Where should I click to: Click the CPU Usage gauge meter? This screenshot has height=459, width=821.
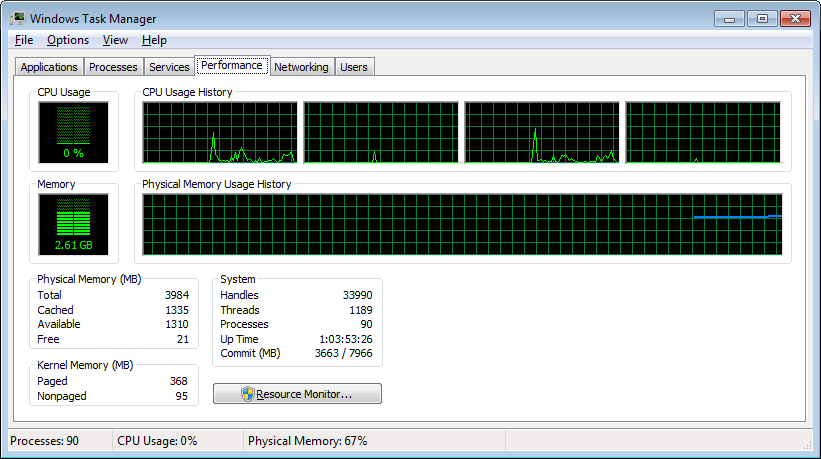(x=73, y=132)
